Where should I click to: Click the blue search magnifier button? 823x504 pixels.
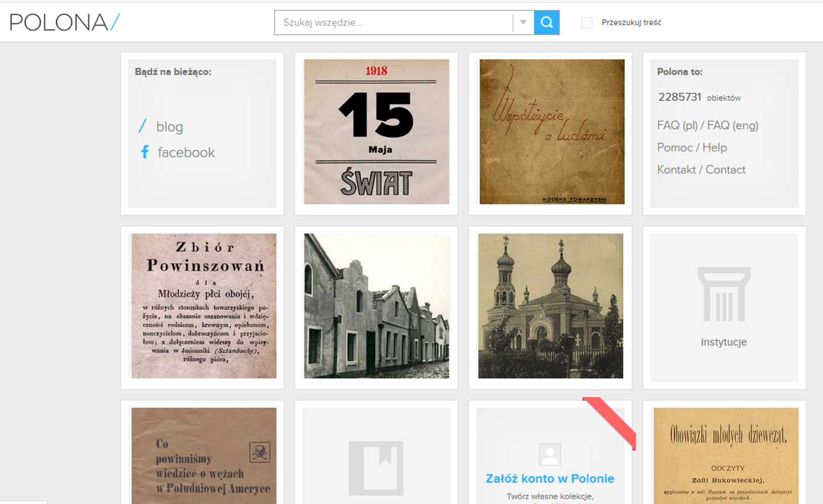(547, 22)
